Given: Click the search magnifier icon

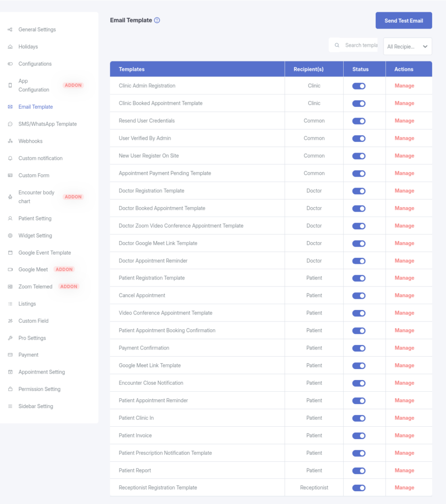Looking at the screenshot, I should coord(337,45).
